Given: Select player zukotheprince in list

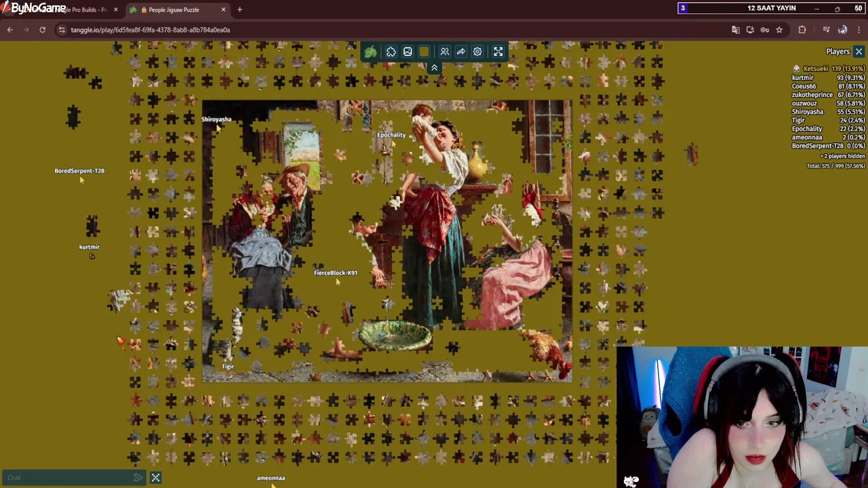Looking at the screenshot, I should [829, 95].
